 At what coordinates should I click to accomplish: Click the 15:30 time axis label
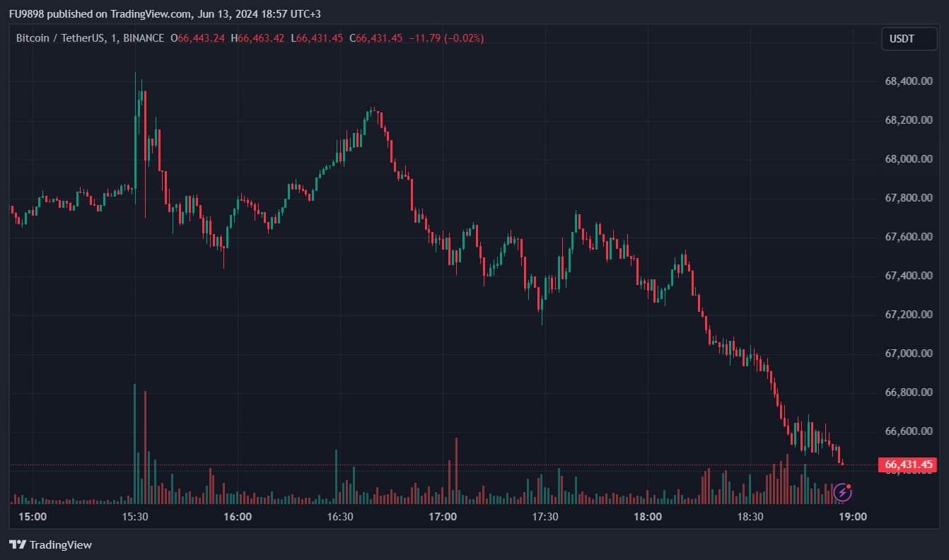coord(135,517)
